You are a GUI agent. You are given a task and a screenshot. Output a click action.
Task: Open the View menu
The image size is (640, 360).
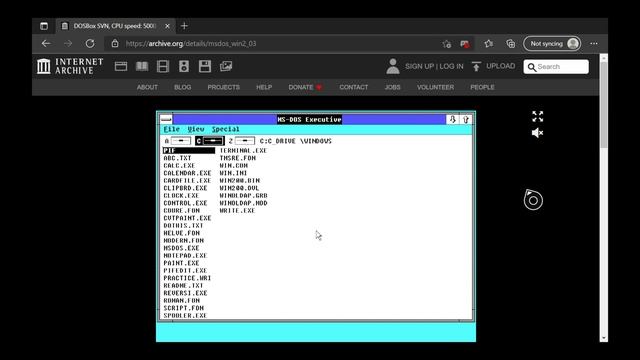tap(196, 129)
